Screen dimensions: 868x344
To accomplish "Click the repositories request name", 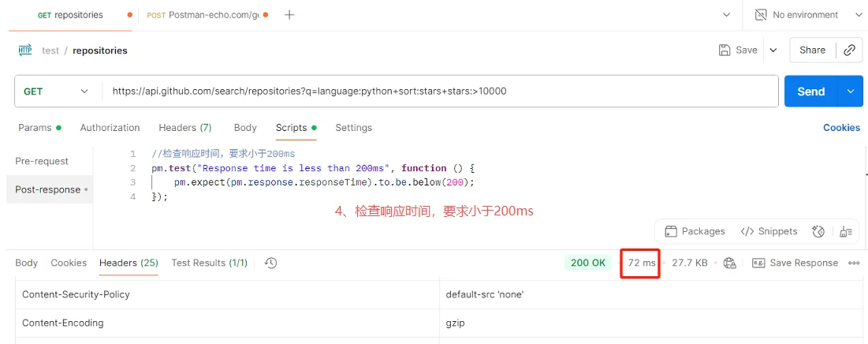I will click(x=100, y=50).
